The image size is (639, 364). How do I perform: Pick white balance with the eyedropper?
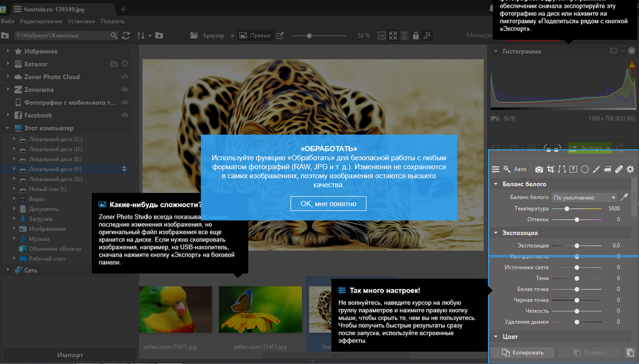pos(624,197)
